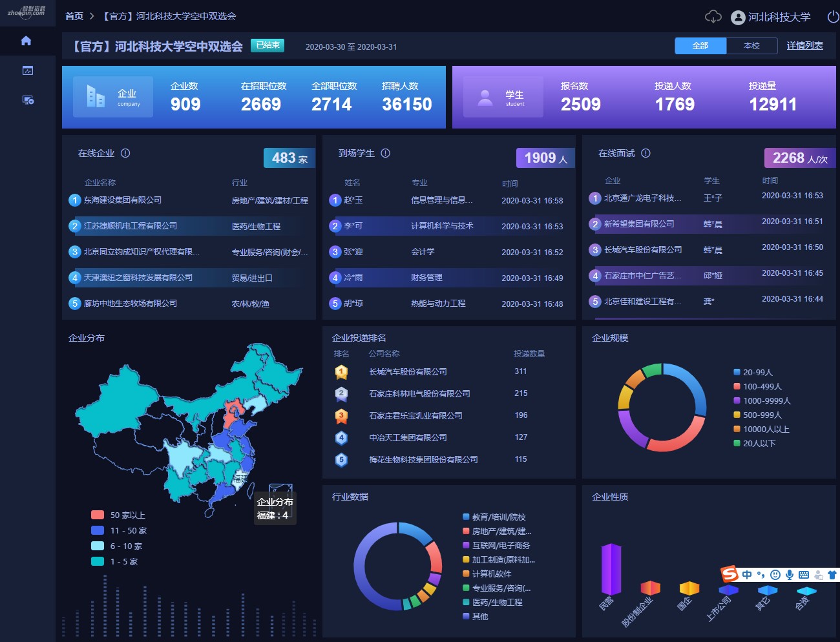Click the cloud download icon in header
The width and height of the screenshot is (840, 642).
pos(713,17)
